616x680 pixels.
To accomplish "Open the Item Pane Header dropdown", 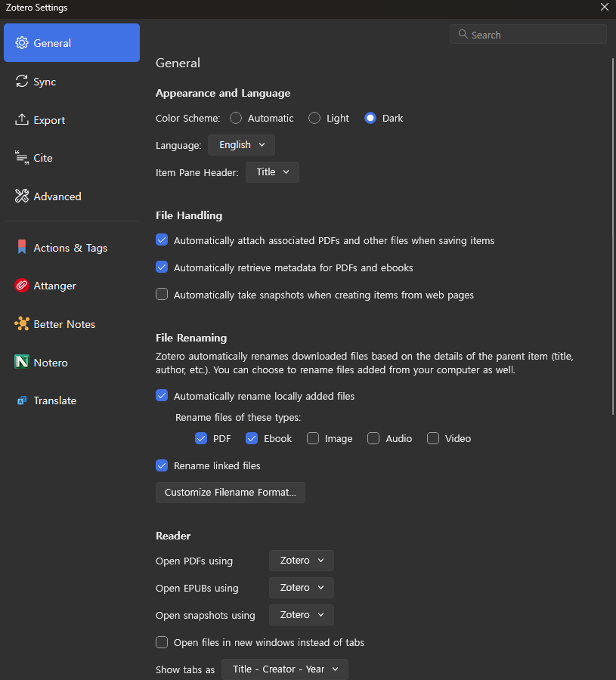I will point(271,172).
